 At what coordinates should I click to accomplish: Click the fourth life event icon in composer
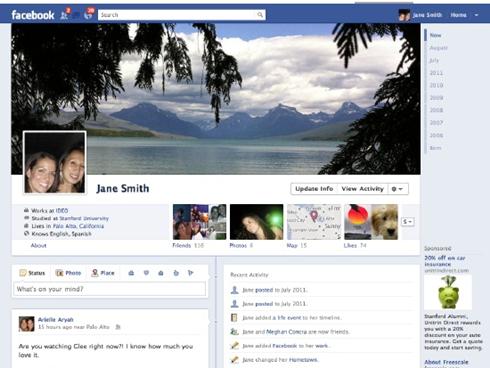176,273
